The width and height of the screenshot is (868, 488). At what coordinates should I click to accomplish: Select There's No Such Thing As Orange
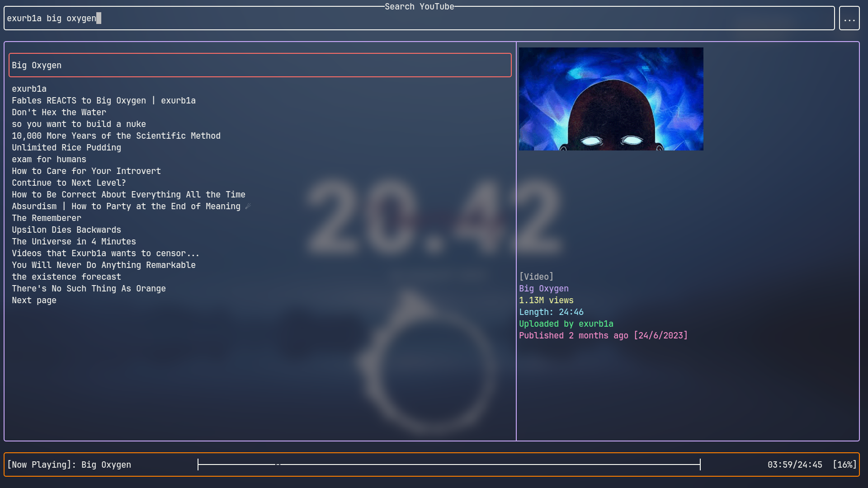pyautogui.click(x=89, y=289)
